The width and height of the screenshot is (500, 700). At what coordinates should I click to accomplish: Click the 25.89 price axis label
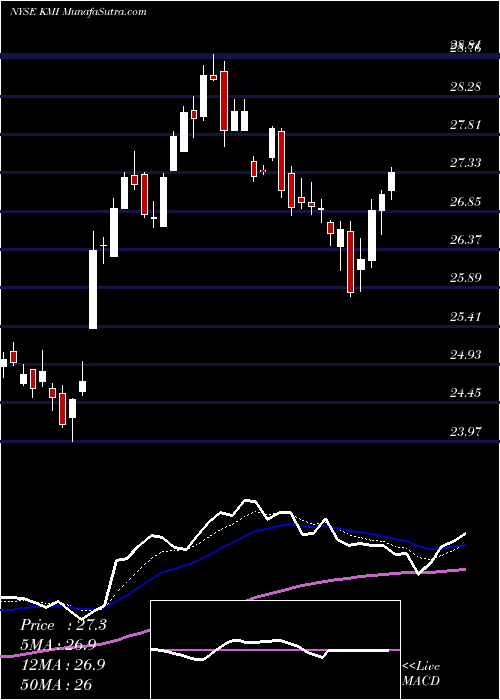[x=466, y=278]
